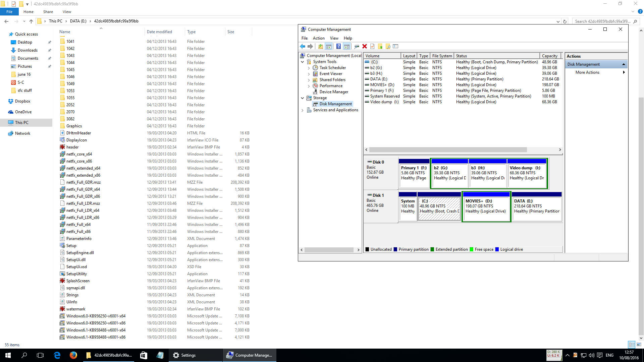
Task: Click the red X delete icon in toolbar
Action: 365,46
